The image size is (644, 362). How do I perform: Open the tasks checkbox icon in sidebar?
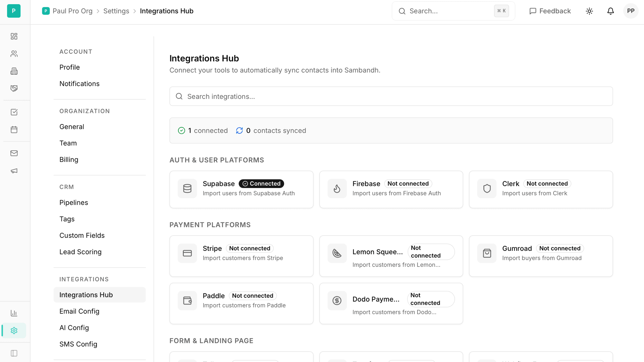[14, 112]
